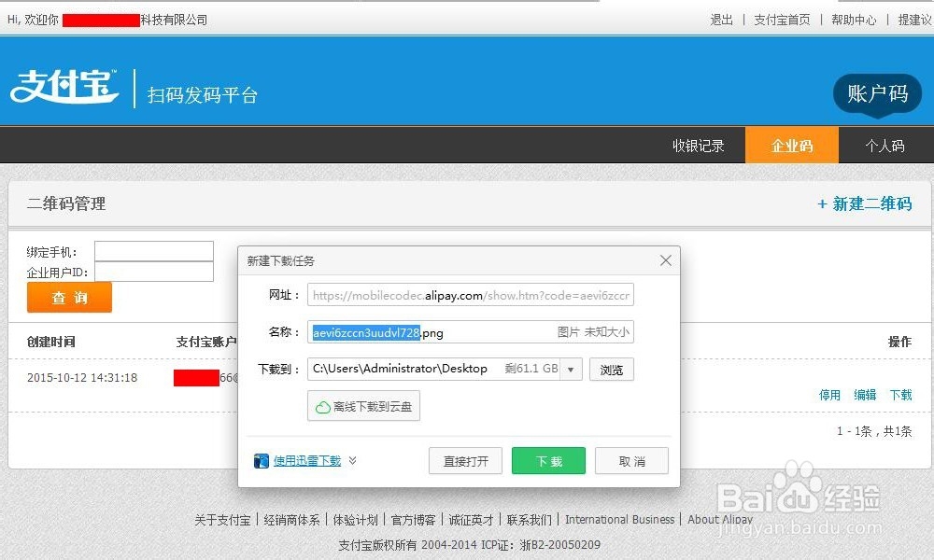The image size is (934, 560).
Task: Click the orange 查询 button
Action: coord(69,297)
